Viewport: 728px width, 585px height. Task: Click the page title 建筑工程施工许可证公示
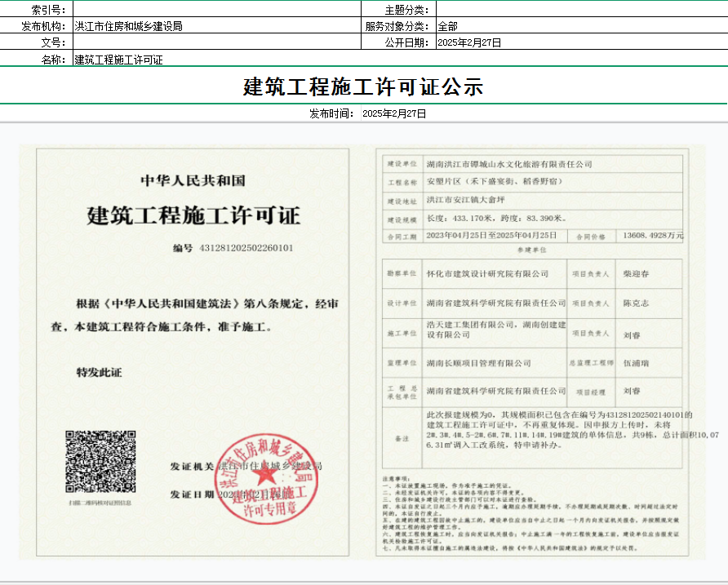coord(363,86)
